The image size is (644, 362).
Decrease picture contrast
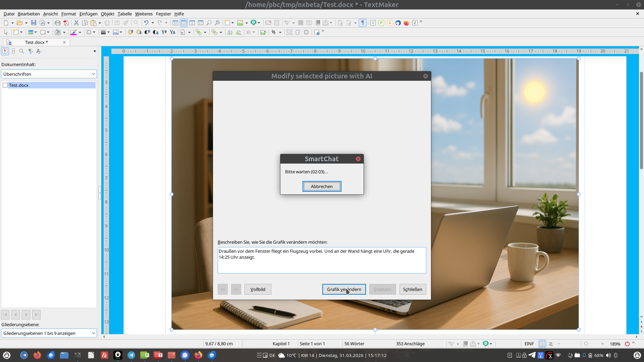[156, 32]
